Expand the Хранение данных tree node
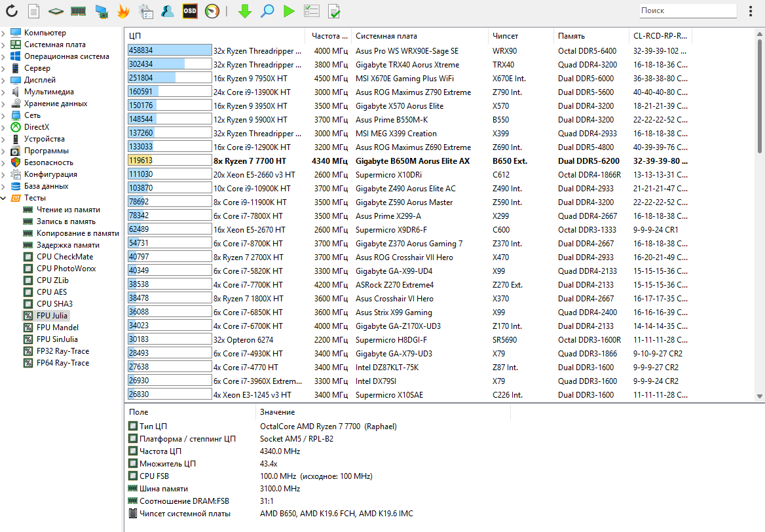Viewport: 765px width, 532px height. coord(3,104)
